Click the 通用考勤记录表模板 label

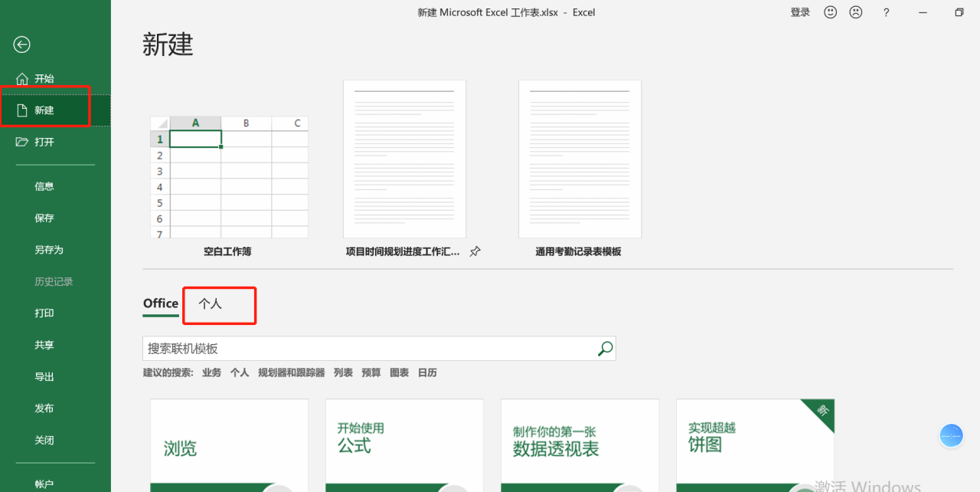(x=578, y=251)
